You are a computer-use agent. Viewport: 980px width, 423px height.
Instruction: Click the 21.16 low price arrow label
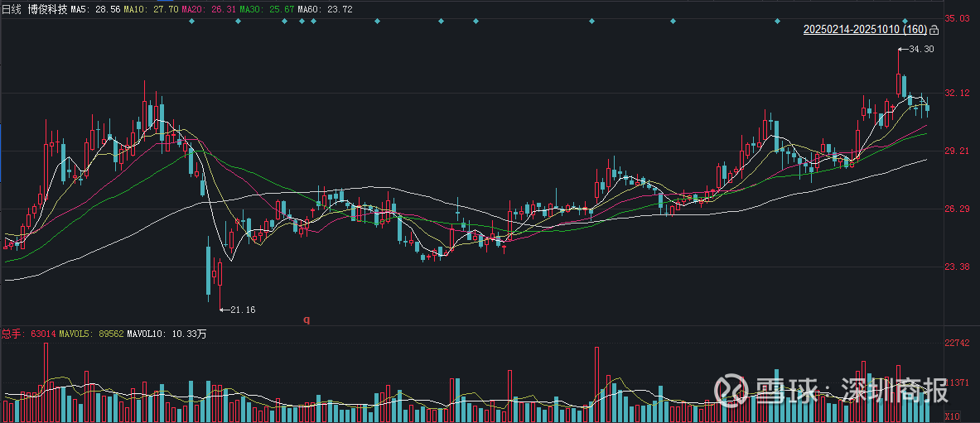[239, 310]
